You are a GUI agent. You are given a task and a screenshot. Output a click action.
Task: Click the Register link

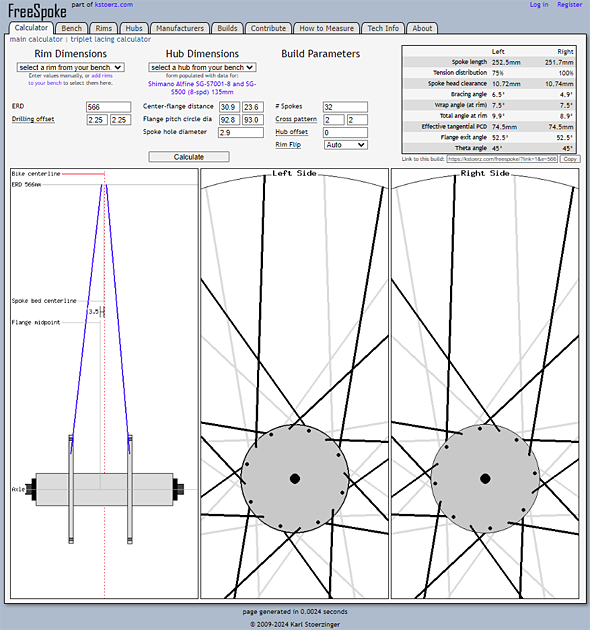[x=569, y=4]
